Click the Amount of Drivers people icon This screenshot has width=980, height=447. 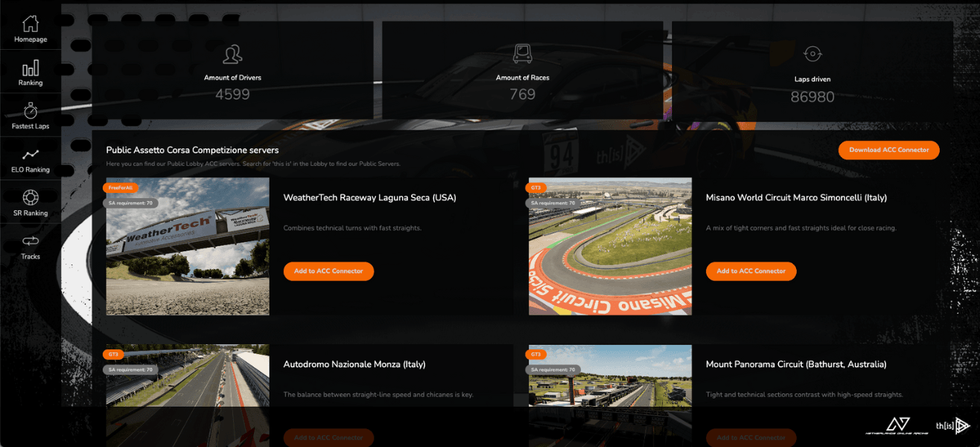click(232, 54)
